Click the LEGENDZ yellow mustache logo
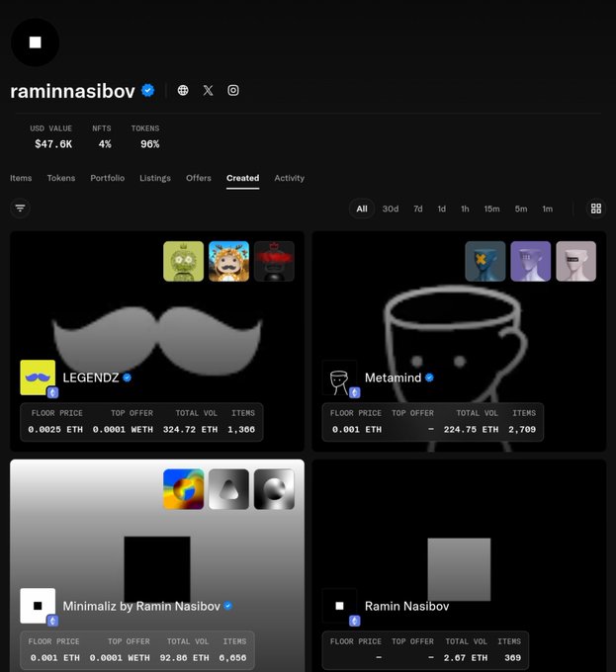Viewport: 616px width, 672px height. tap(38, 378)
